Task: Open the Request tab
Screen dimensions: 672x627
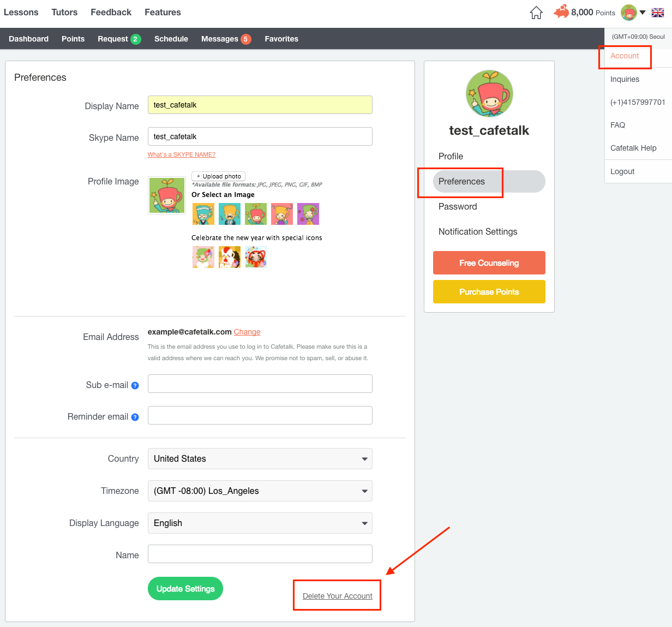Action: click(x=113, y=39)
